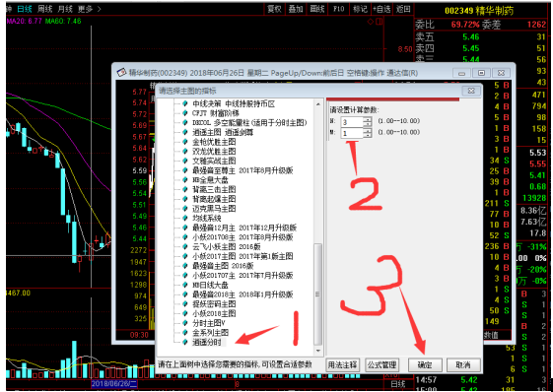Click the 叠加 overlay toolbar button
This screenshot has height=392, width=553.
point(296,9)
